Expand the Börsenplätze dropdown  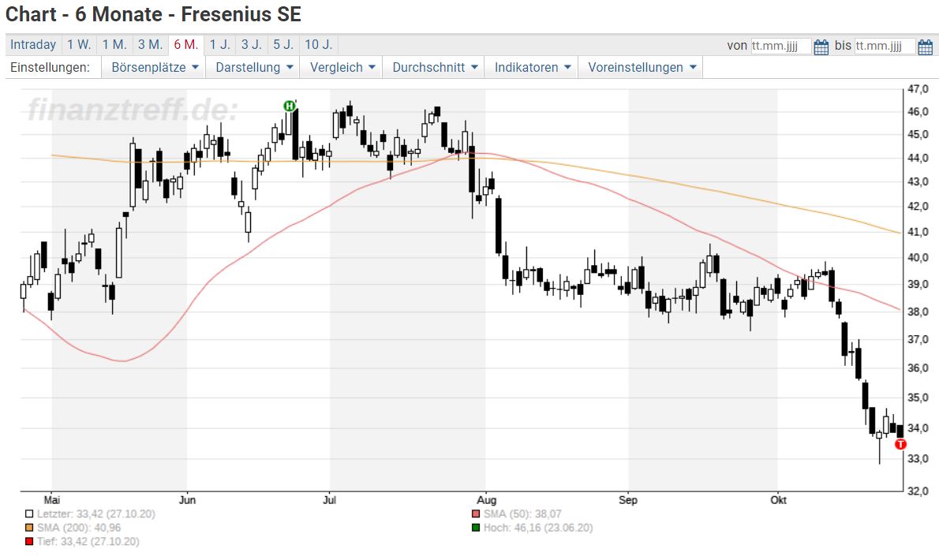point(155,68)
